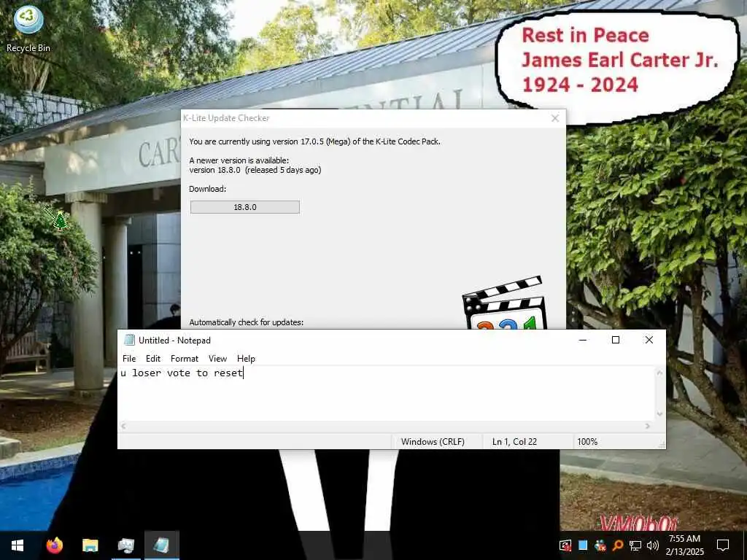Open the File menu in Notepad
This screenshot has width=747, height=560.
pos(129,359)
